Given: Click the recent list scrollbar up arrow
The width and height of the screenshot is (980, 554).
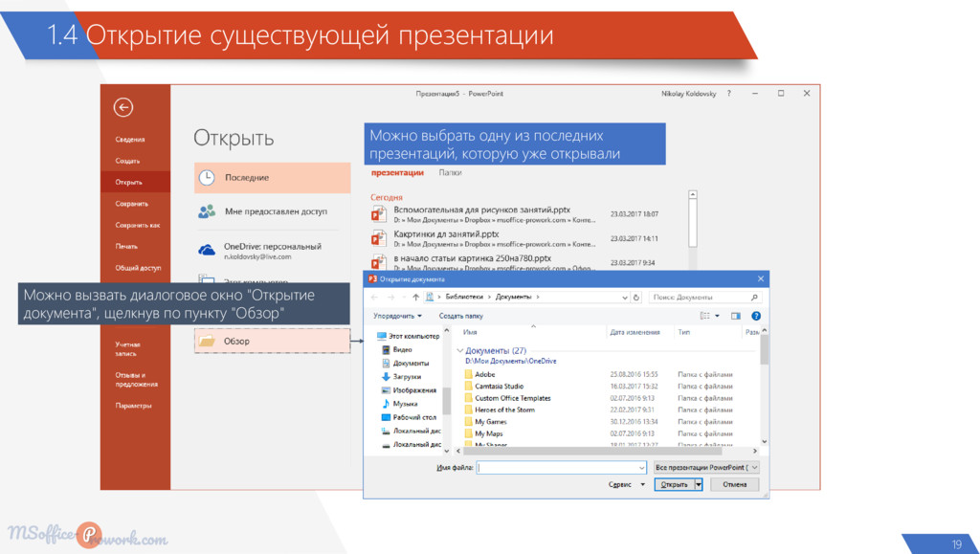Looking at the screenshot, I should pyautogui.click(x=693, y=195).
